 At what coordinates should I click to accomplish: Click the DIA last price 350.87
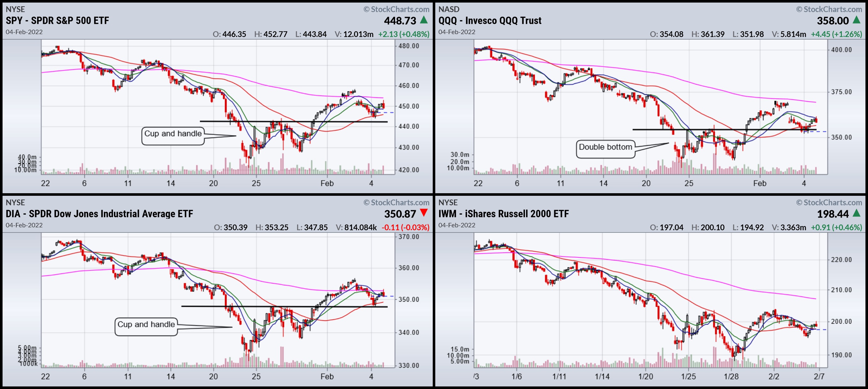(x=400, y=214)
